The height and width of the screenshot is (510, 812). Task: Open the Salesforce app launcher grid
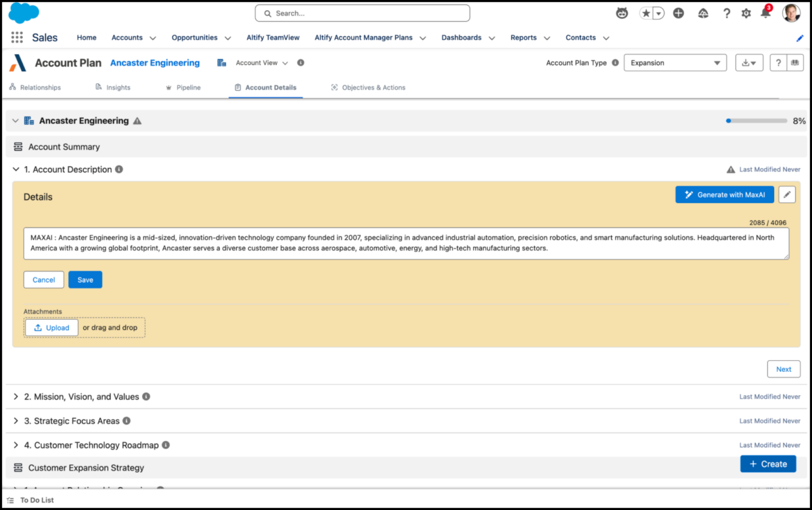(17, 38)
